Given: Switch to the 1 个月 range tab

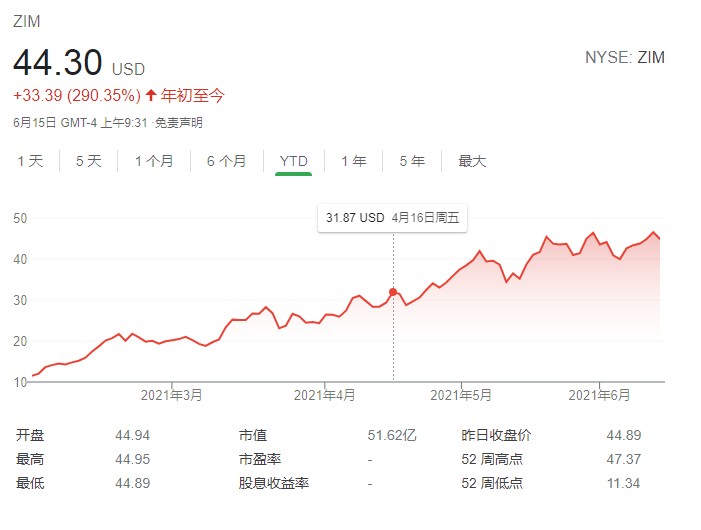Looking at the screenshot, I should (154, 161).
